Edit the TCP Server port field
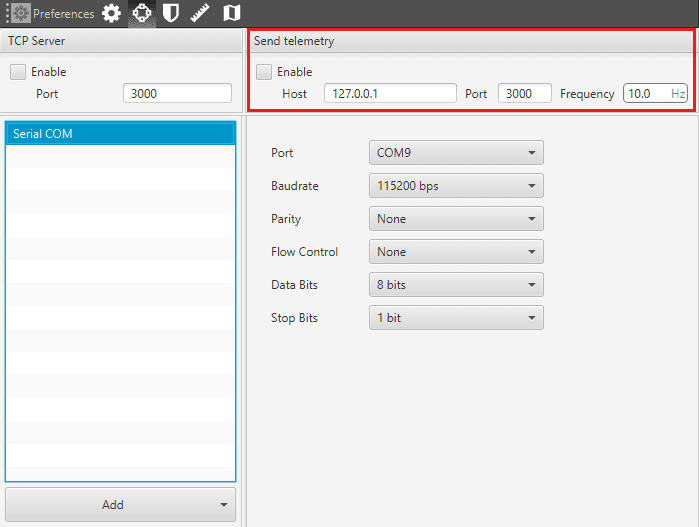This screenshot has height=527, width=699. click(x=177, y=93)
